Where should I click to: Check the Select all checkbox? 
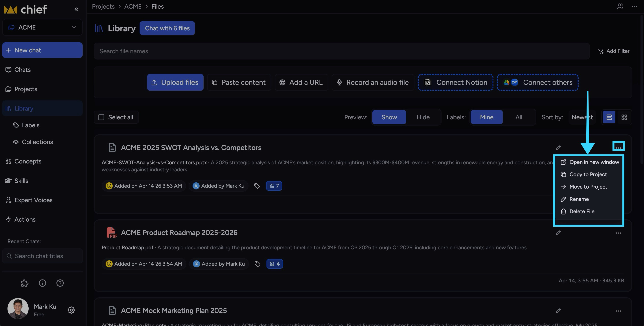point(101,117)
